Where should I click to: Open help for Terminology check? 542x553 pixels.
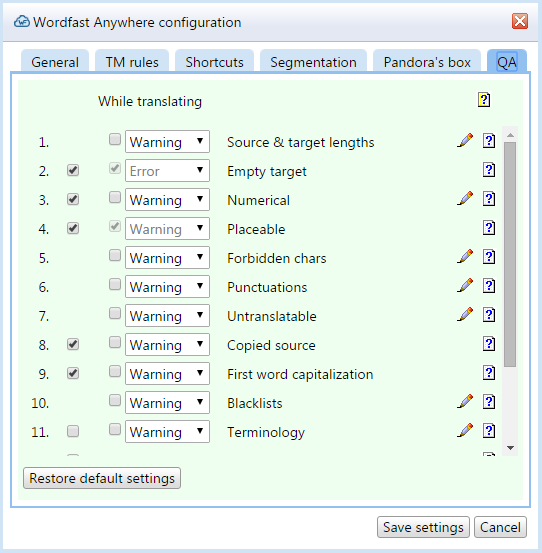[x=489, y=431]
